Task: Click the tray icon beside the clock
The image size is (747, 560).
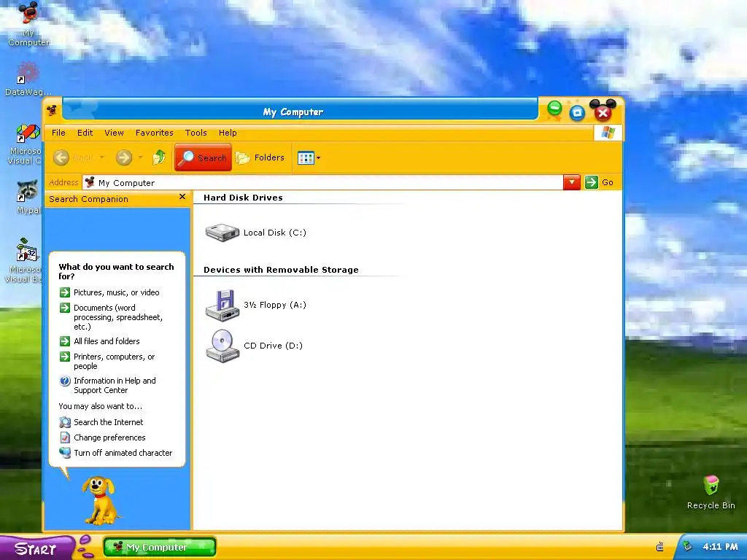Action: click(x=687, y=546)
